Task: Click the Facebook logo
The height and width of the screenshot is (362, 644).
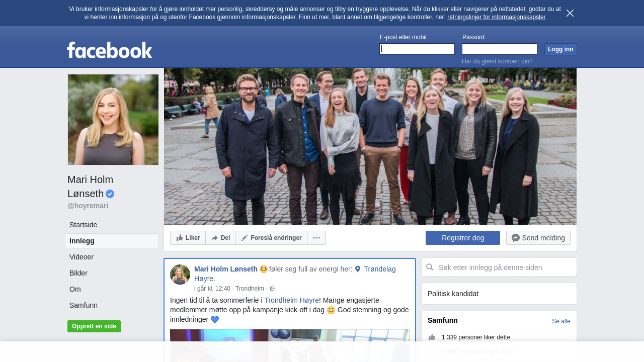Action: pos(109,50)
